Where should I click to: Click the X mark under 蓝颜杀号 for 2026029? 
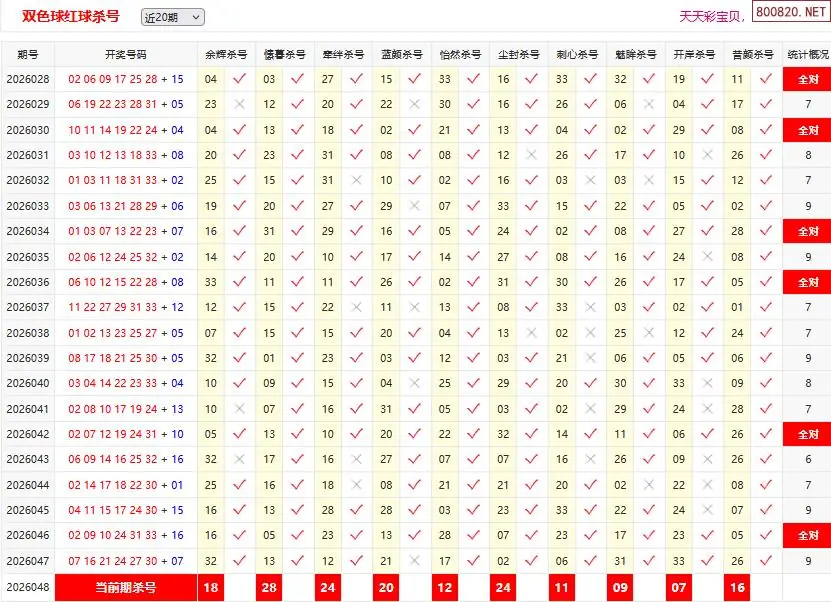coord(415,104)
